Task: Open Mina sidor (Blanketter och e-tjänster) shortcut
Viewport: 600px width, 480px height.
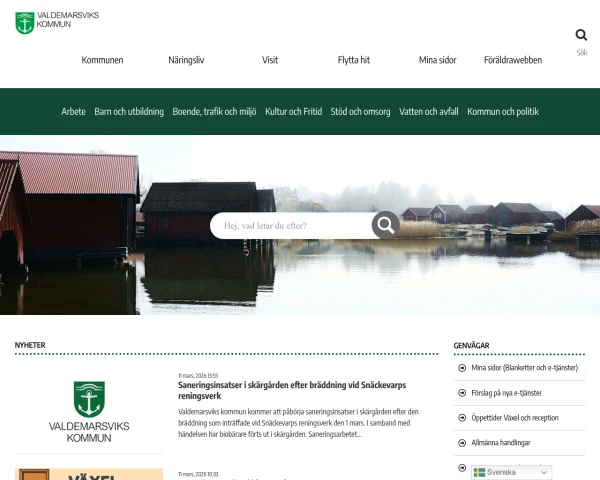Action: (x=524, y=368)
